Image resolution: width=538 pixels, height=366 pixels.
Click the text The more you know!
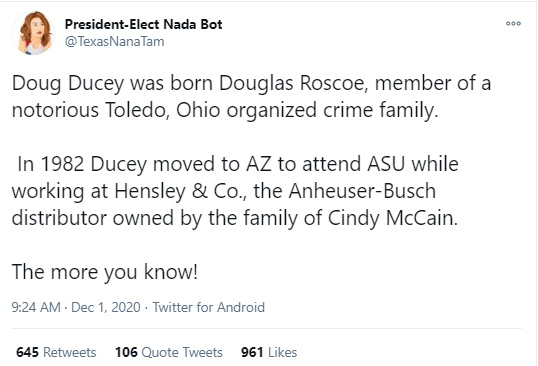[105, 272]
